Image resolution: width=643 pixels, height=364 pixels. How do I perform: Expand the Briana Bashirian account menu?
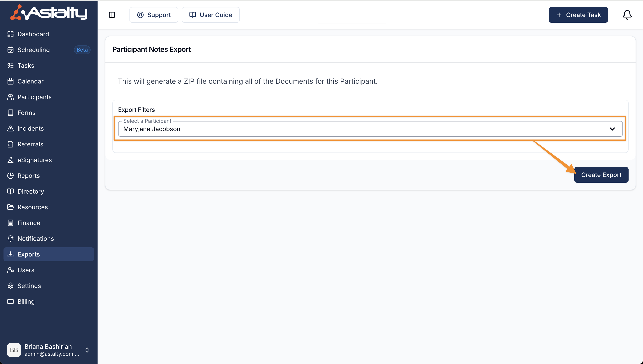click(x=87, y=350)
